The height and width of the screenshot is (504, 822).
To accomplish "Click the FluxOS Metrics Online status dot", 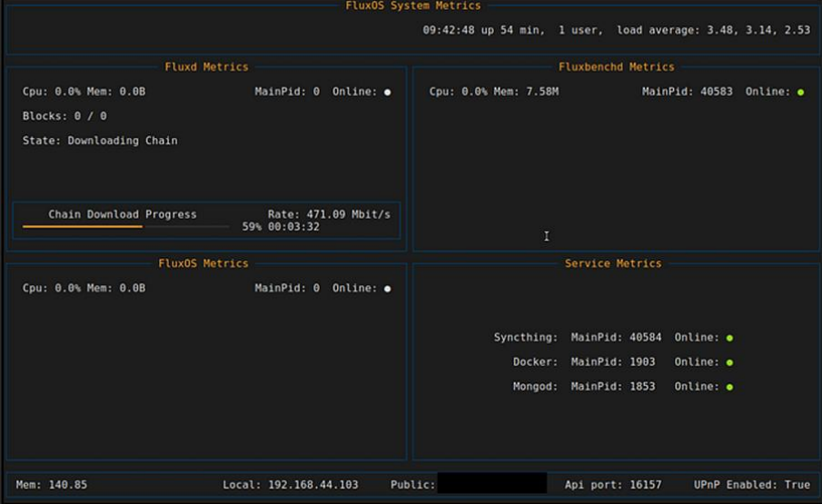I will click(x=388, y=289).
